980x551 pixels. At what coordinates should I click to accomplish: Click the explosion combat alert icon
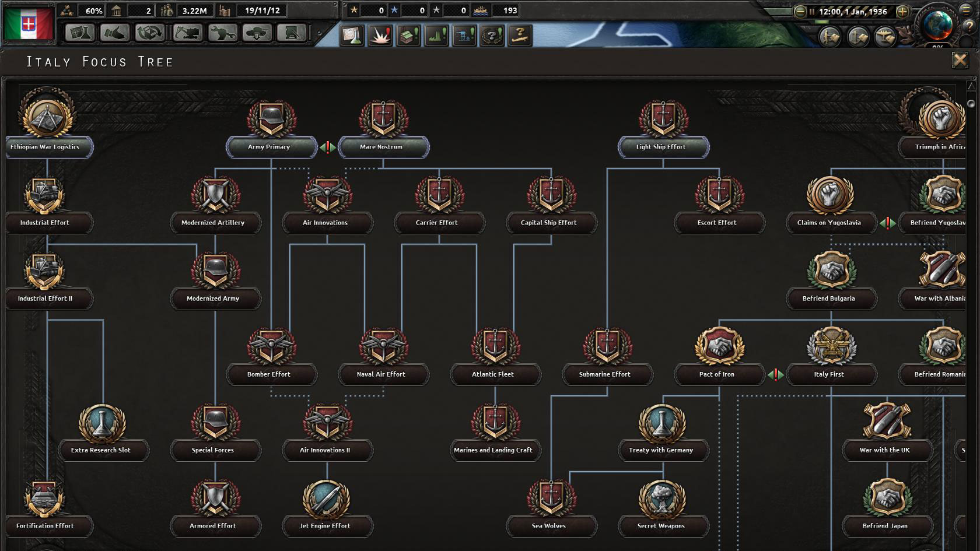point(380,36)
